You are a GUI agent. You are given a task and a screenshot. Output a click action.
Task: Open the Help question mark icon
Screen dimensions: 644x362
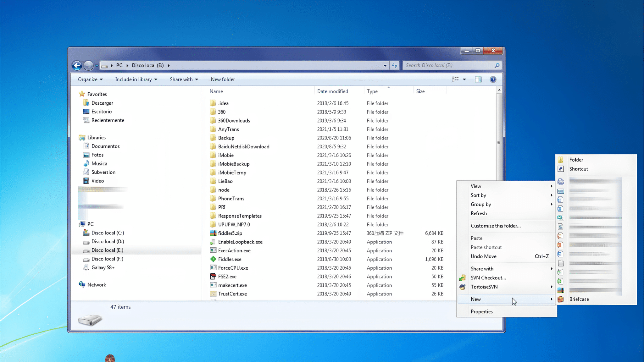[x=493, y=80]
